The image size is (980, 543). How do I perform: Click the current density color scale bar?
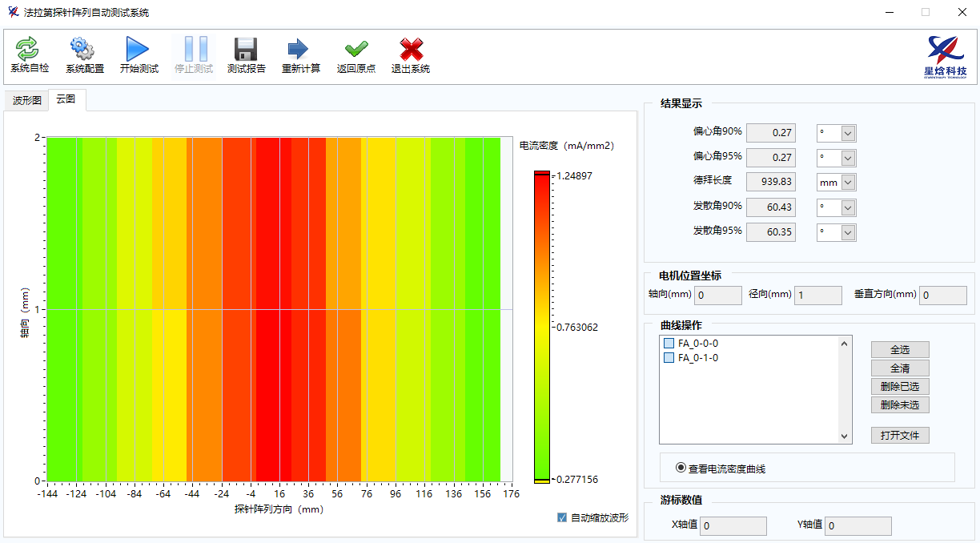tap(542, 327)
